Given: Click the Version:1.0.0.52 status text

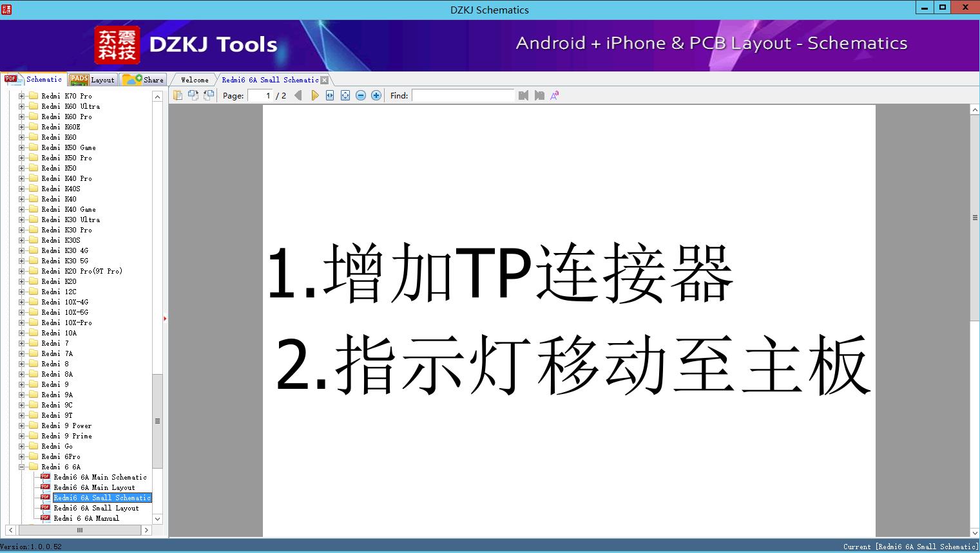Looking at the screenshot, I should tap(31, 547).
